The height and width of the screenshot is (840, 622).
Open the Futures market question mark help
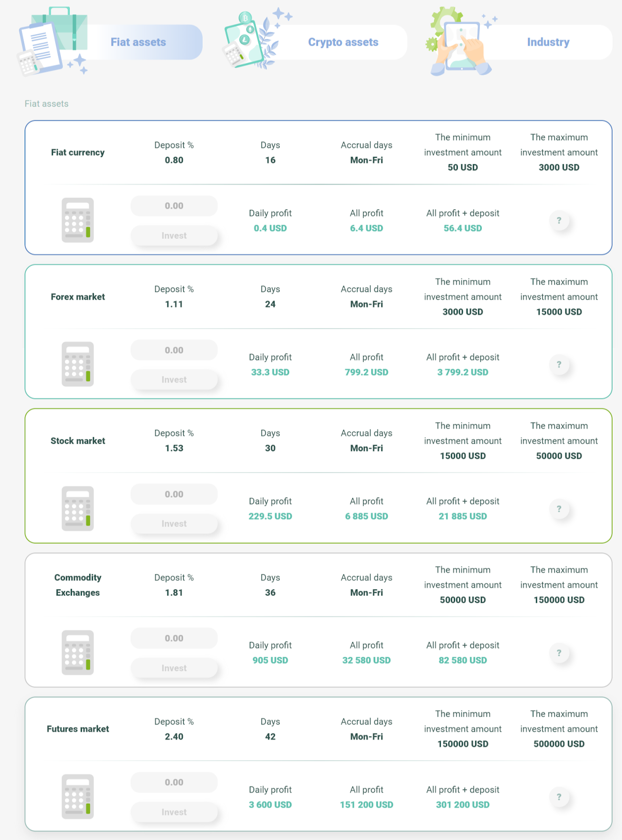tap(559, 797)
